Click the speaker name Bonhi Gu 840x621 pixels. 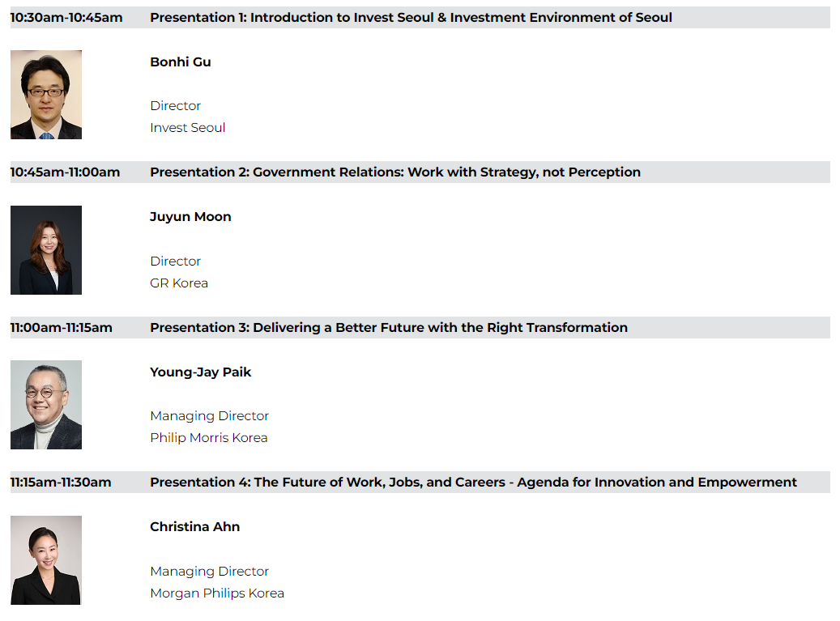click(181, 62)
